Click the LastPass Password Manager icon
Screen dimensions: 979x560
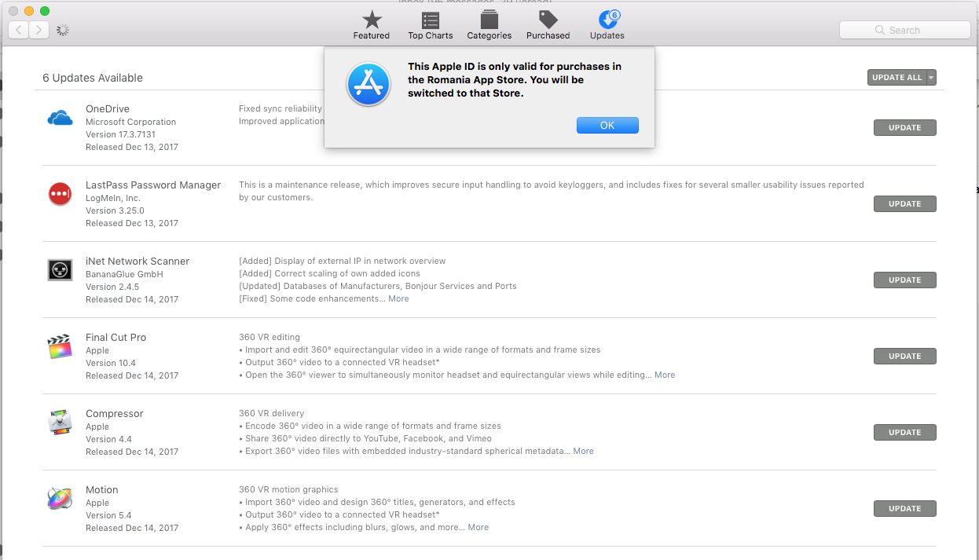(x=60, y=194)
